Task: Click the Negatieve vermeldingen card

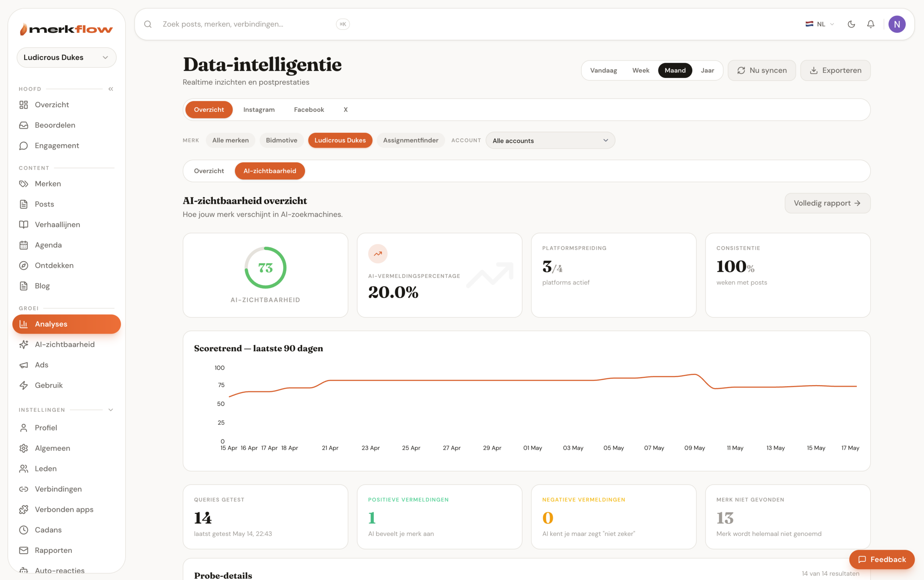Action: pos(614,517)
